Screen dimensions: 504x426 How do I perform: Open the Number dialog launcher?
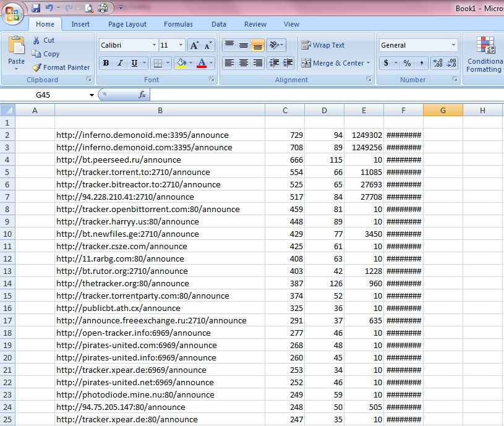[x=455, y=79]
